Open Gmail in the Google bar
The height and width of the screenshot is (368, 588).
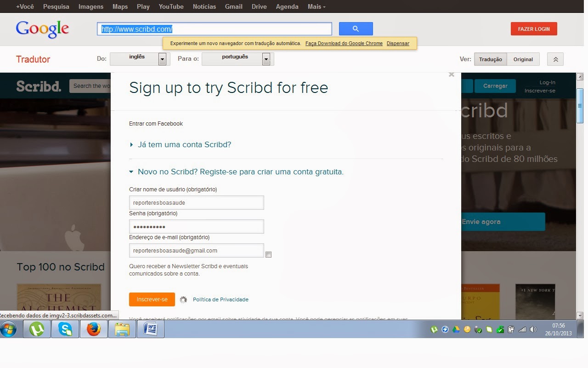coord(234,6)
